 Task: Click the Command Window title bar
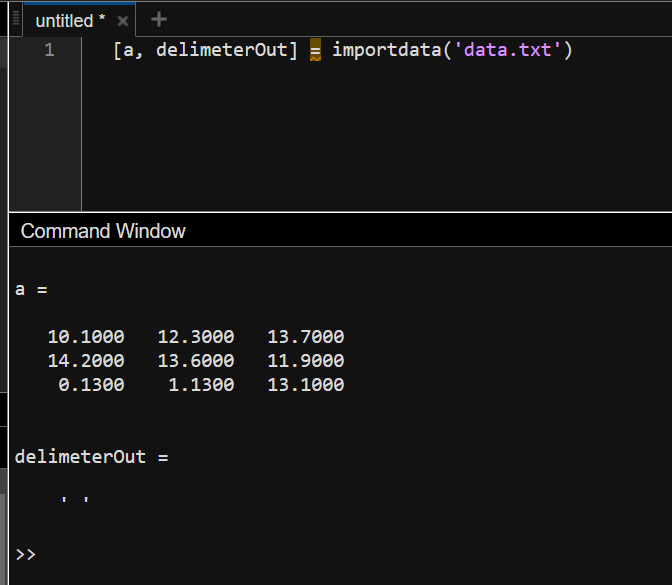coord(103,231)
